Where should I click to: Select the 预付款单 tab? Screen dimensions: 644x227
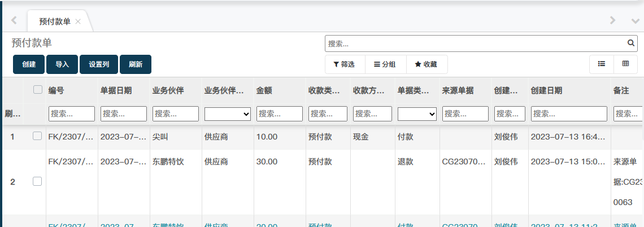[55, 21]
